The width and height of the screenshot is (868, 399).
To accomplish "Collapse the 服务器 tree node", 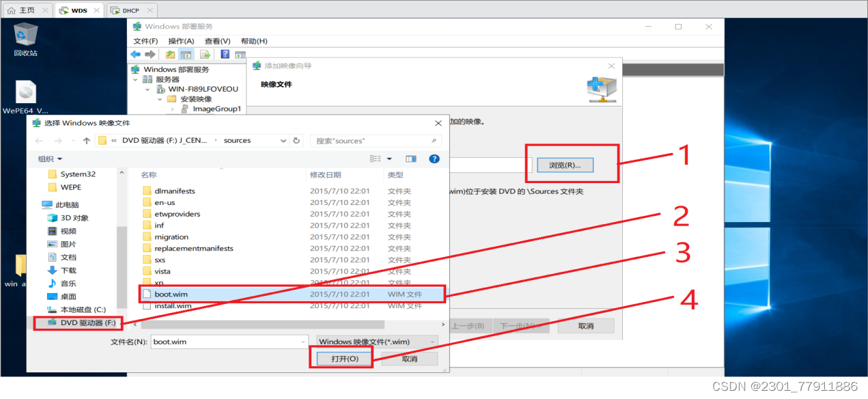I will tap(135, 79).
